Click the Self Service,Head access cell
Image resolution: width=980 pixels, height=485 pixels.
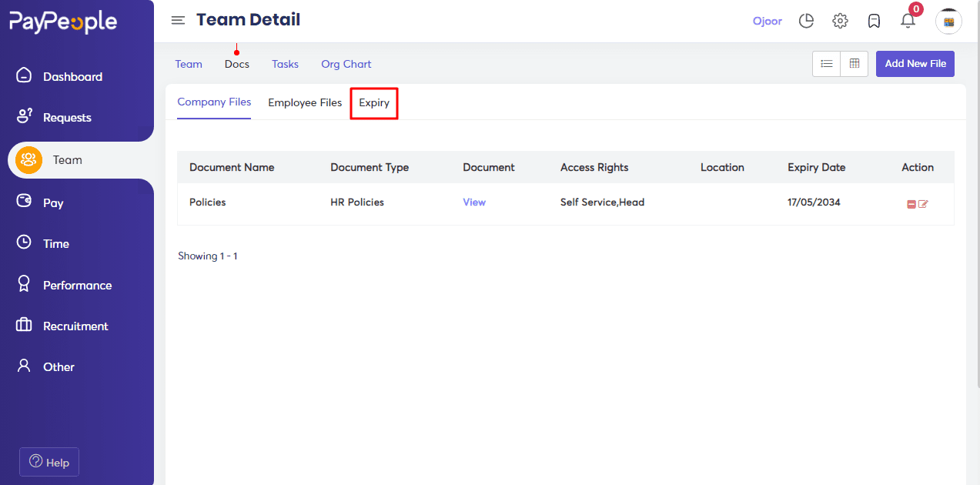coord(602,202)
